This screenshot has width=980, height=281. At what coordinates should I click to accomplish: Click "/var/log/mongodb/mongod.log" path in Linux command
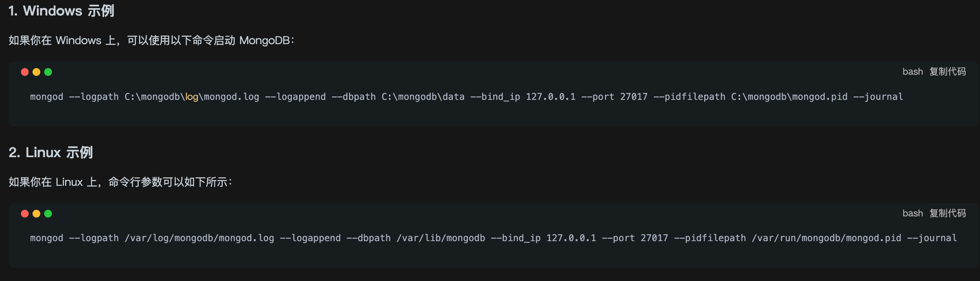click(199, 238)
